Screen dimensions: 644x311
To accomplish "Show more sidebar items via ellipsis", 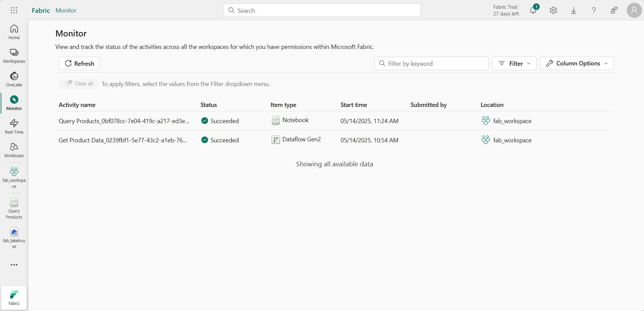I will [14, 265].
